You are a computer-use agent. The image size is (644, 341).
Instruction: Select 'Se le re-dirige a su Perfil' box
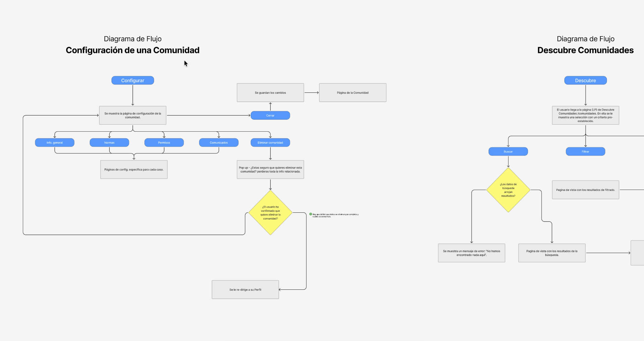point(245,290)
